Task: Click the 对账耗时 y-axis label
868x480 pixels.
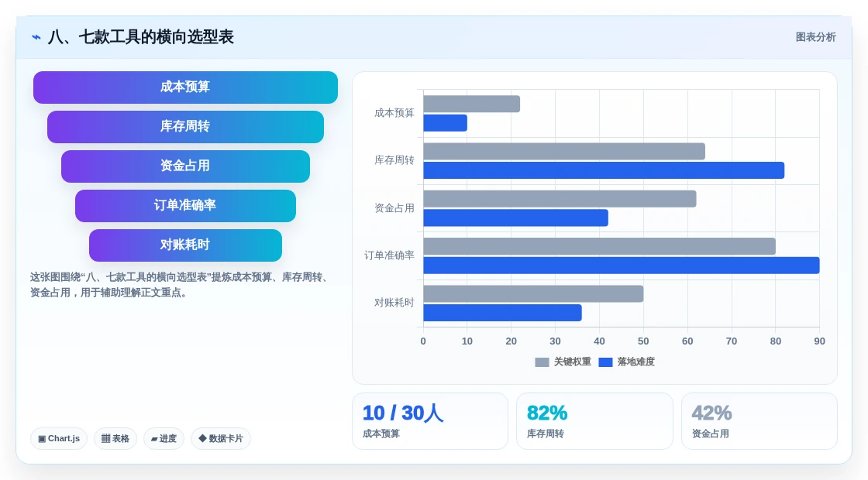Action: click(394, 303)
